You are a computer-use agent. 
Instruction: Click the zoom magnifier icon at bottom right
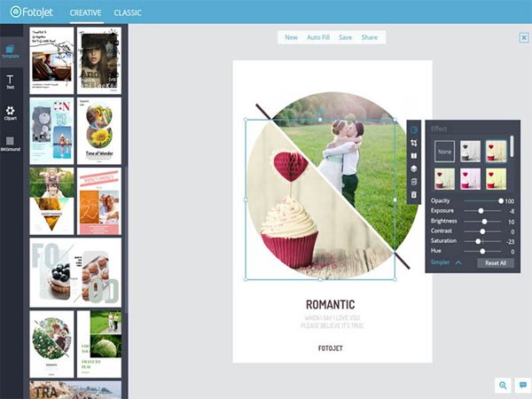point(504,385)
